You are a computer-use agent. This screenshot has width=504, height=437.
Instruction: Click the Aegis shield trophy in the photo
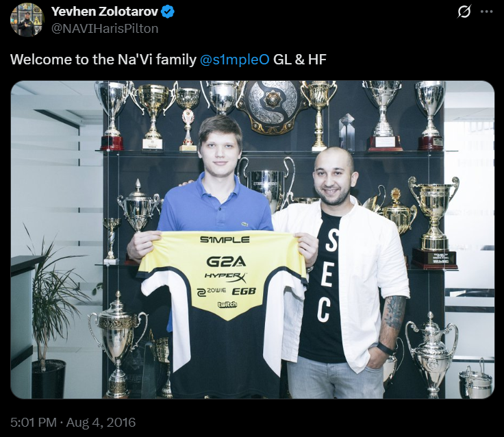coord(273,106)
